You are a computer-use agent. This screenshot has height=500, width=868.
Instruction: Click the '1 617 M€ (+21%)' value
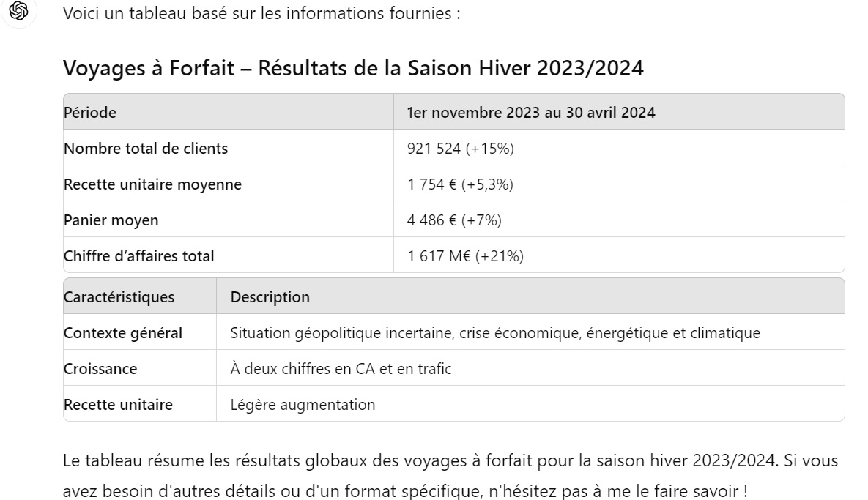(x=465, y=256)
